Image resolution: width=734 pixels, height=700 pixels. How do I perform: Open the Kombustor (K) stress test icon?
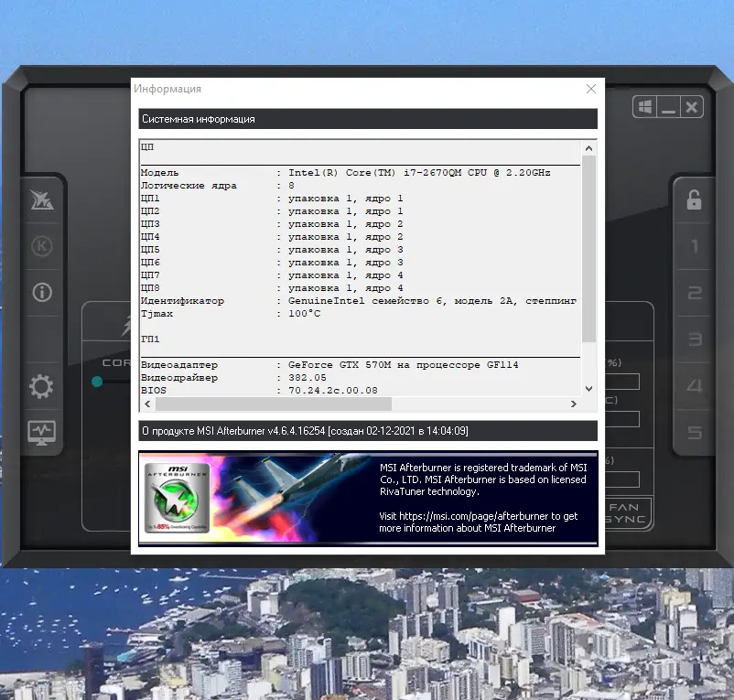pos(42,246)
